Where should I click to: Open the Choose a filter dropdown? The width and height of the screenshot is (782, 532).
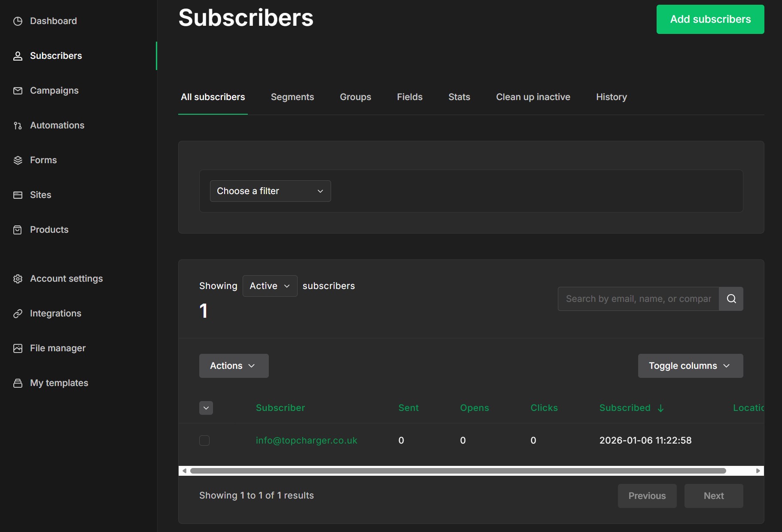[270, 191]
